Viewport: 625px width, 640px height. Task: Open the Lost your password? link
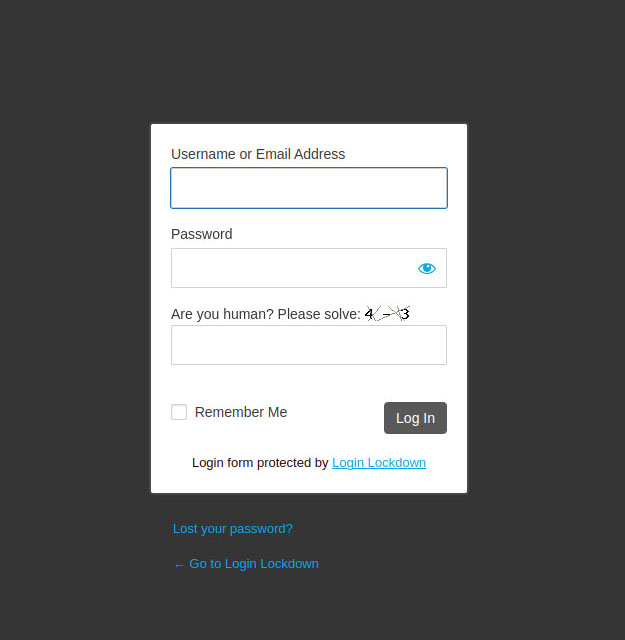coord(232,529)
